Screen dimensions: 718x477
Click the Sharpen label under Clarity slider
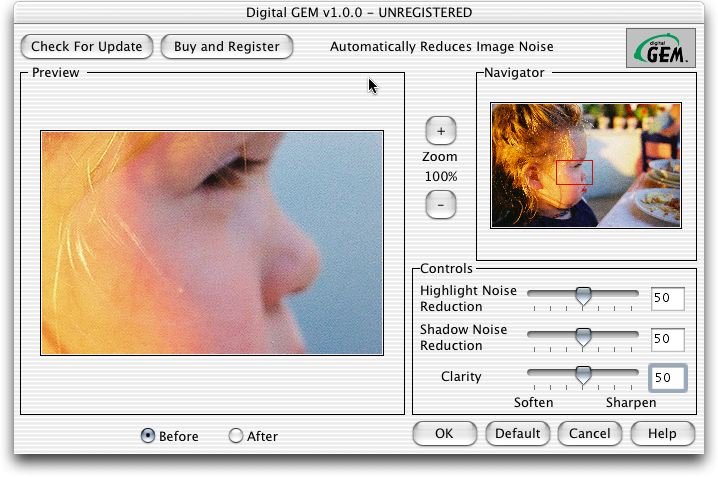point(631,403)
